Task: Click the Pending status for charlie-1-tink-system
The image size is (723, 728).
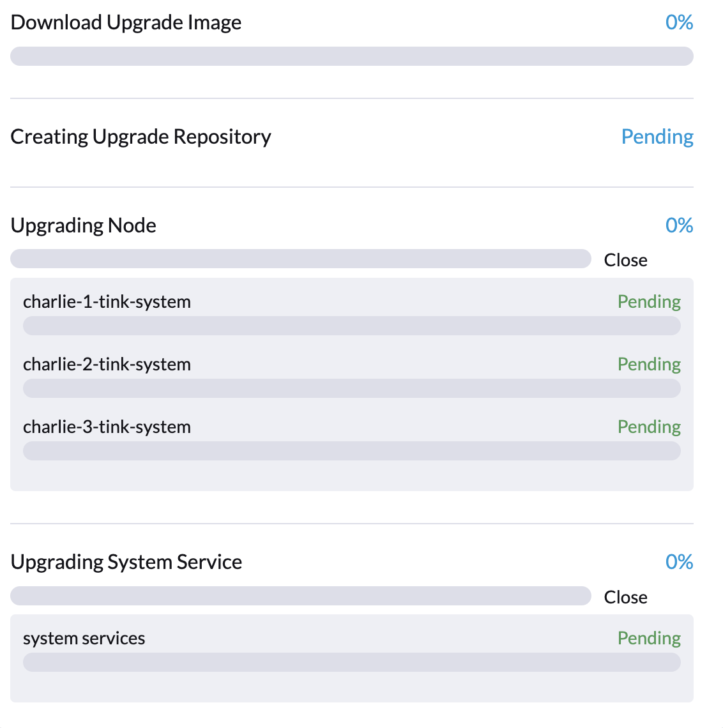Action: [x=649, y=301]
